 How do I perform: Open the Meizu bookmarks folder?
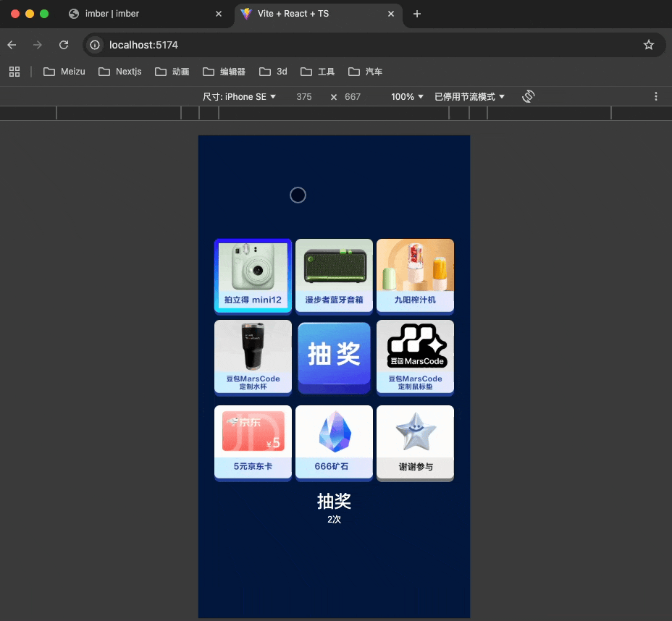(64, 72)
